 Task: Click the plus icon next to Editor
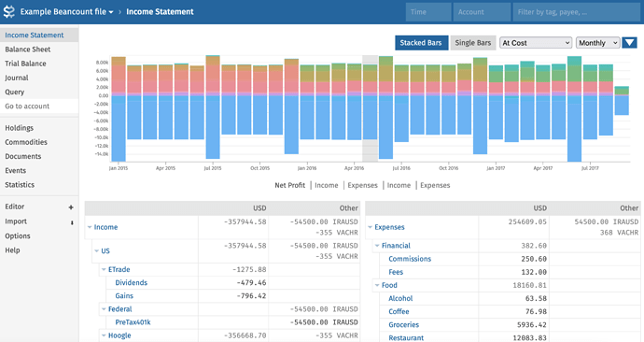coord(71,207)
